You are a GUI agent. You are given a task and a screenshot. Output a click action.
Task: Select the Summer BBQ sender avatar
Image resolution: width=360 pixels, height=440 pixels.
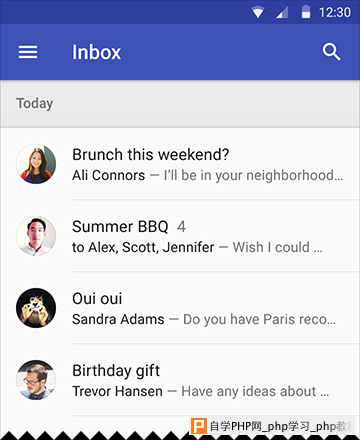pyautogui.click(x=36, y=236)
